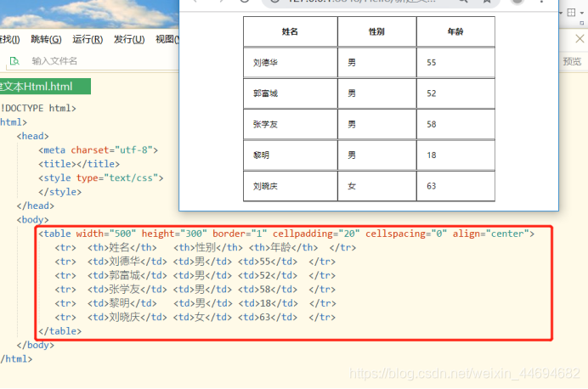Click the age value 63 cell
588x389 pixels.
(455, 186)
